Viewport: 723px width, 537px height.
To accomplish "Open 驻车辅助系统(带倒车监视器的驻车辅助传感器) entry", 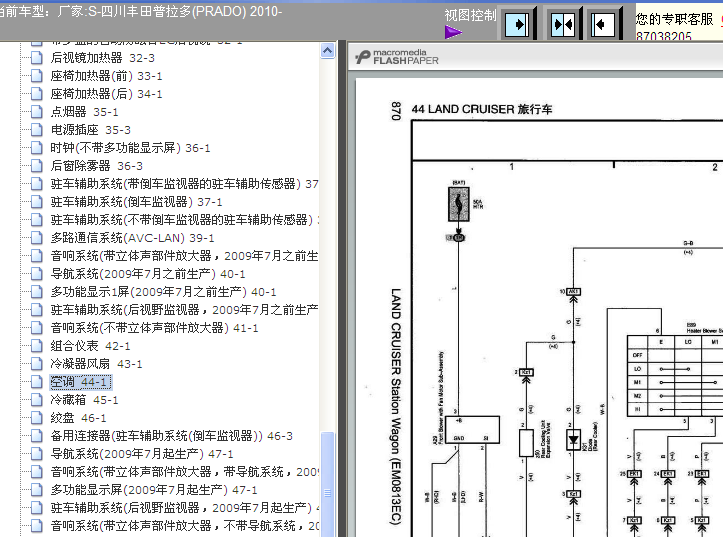I will tap(184, 184).
